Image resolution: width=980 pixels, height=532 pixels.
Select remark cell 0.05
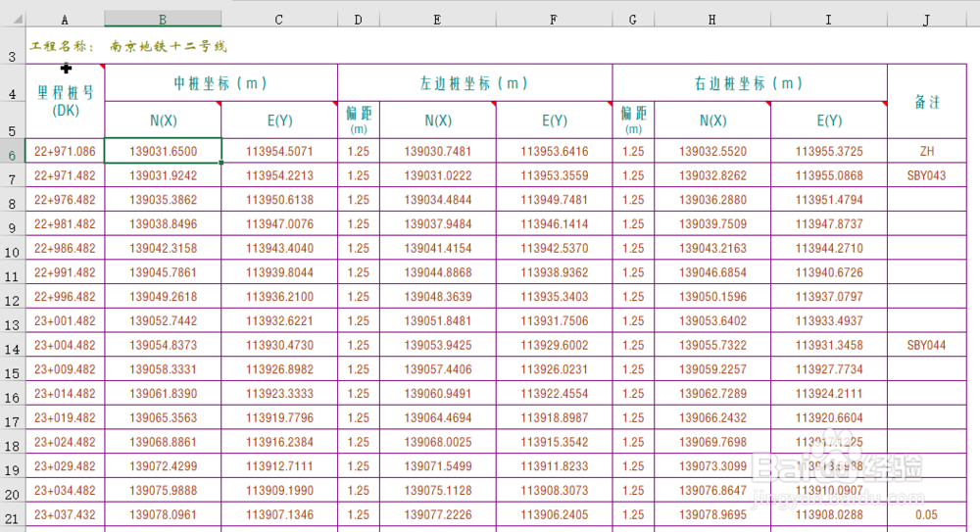point(927,514)
